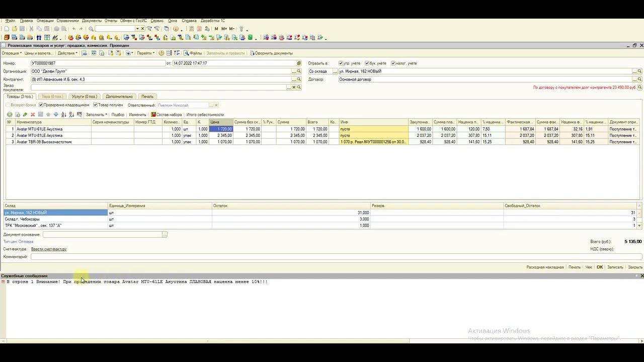Open the toolbar search box dropdown arrow

click(x=137, y=29)
